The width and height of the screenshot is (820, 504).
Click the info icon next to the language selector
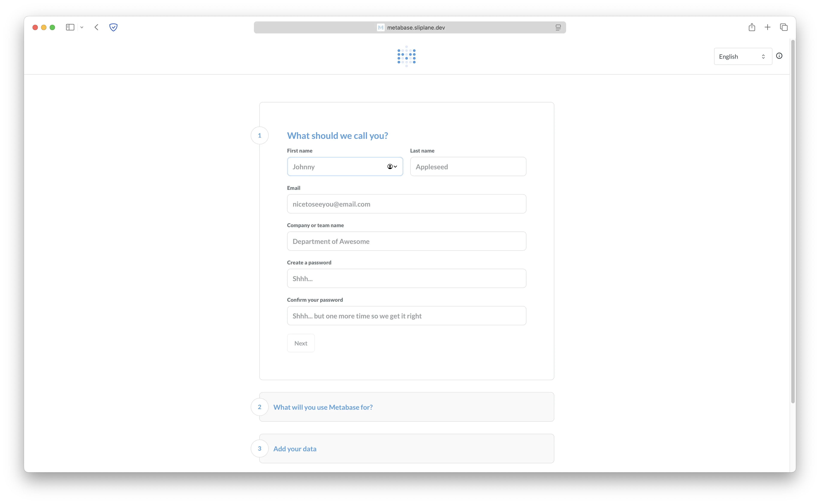tap(779, 56)
